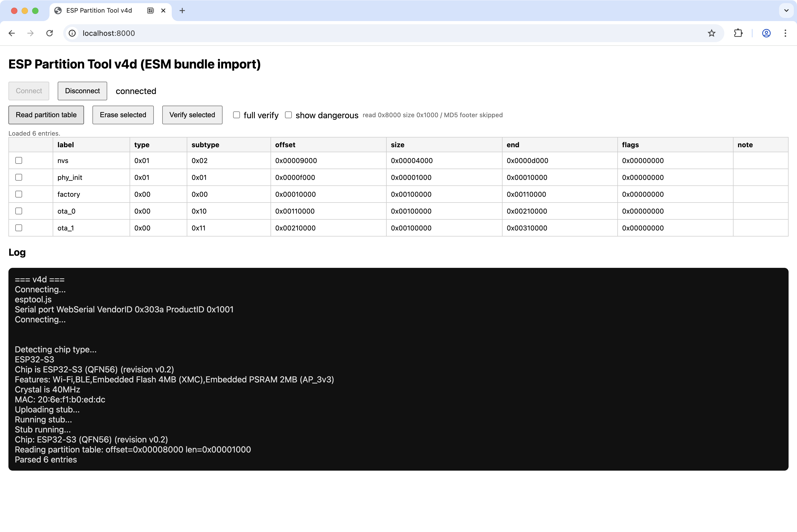Click Verify selected

192,115
